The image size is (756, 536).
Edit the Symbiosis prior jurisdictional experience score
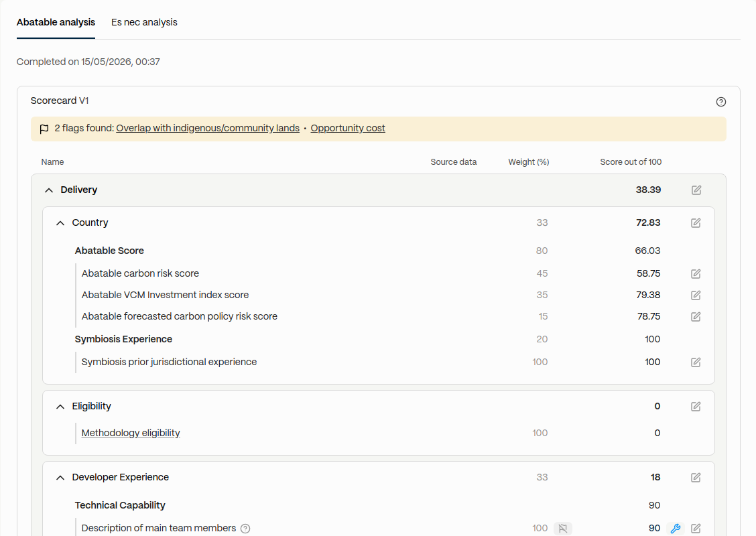pos(696,362)
